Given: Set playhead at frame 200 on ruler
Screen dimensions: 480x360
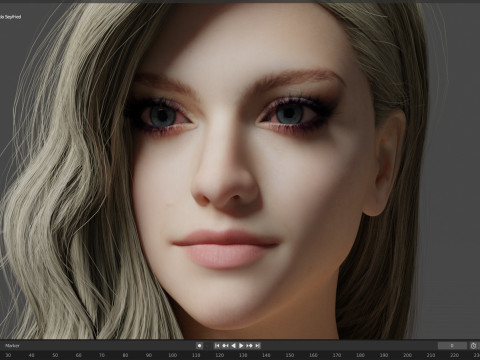Looking at the screenshot, I should pyautogui.click(x=407, y=355).
